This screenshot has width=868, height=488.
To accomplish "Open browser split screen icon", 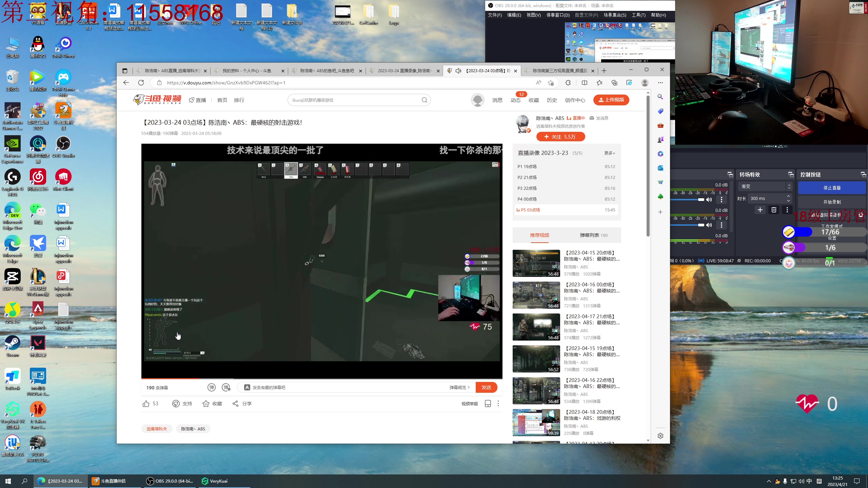I will coord(585,83).
